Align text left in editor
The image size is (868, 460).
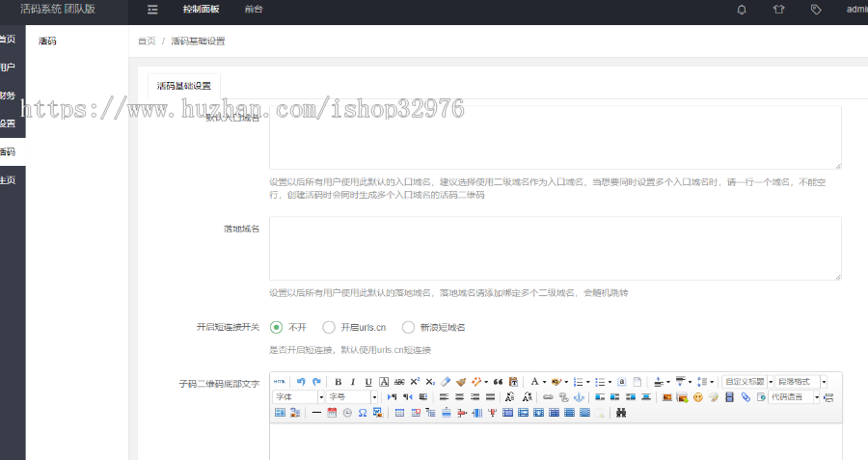444,397
